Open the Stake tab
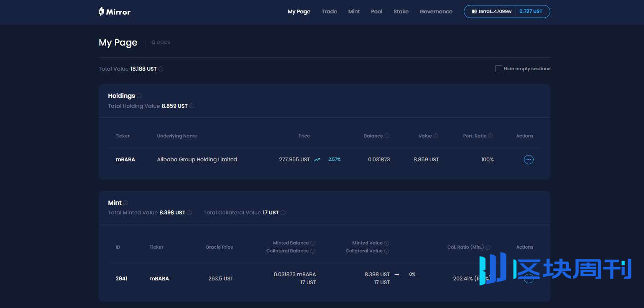Screen dimensions: 644x308 [x=401, y=12]
